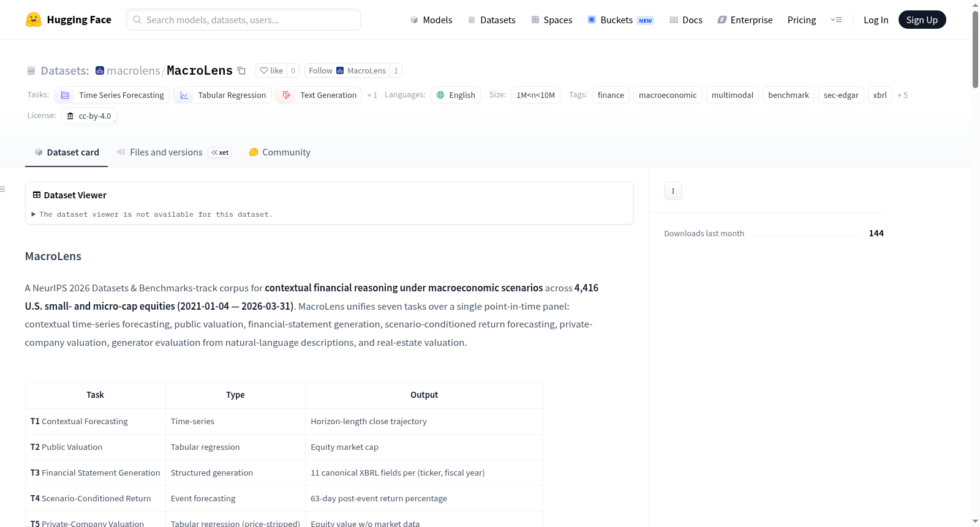
Task: Click the Time Series Forecasting task icon
Action: coord(65,95)
